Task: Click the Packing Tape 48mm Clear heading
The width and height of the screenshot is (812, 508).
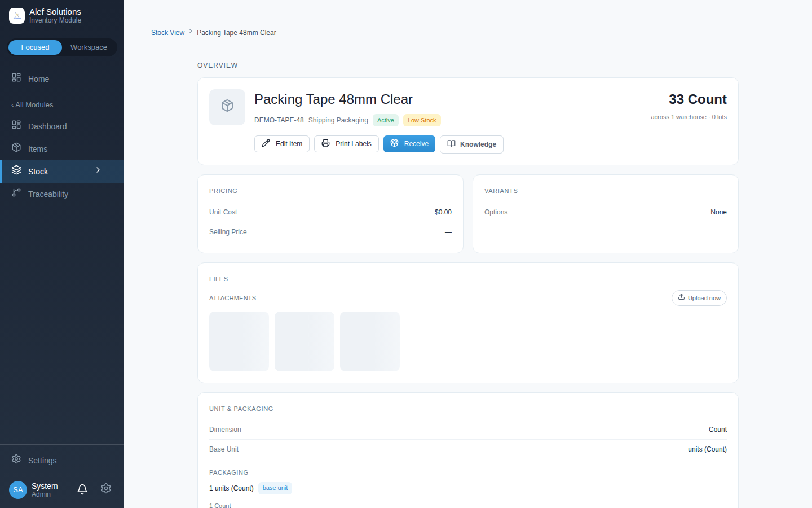Action: [333, 99]
